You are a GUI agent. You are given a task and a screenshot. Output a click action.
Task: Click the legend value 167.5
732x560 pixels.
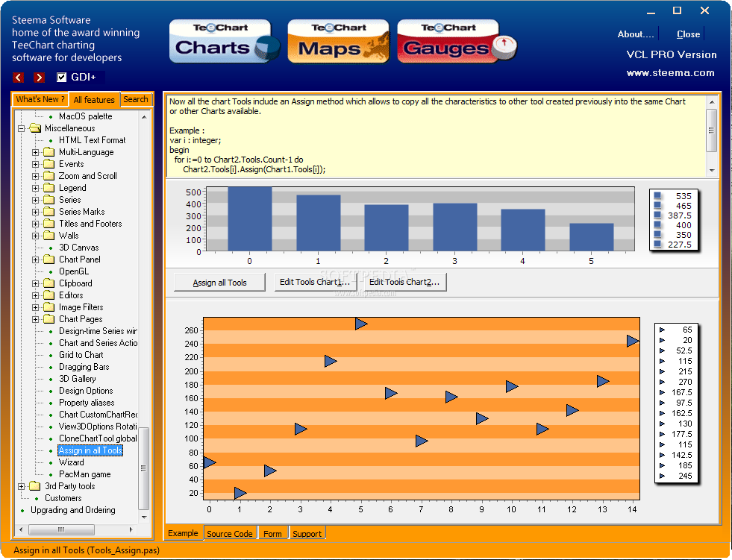pyautogui.click(x=681, y=392)
